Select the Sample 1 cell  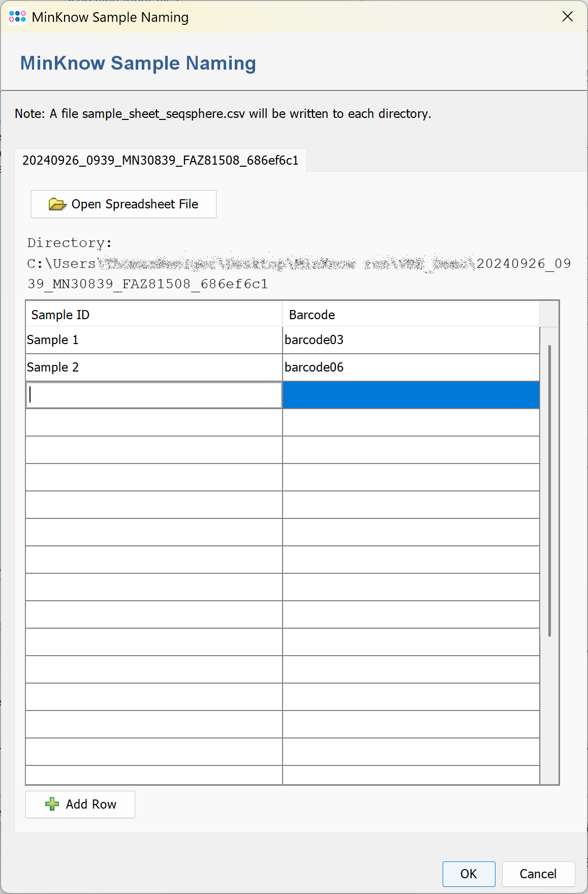(153, 340)
